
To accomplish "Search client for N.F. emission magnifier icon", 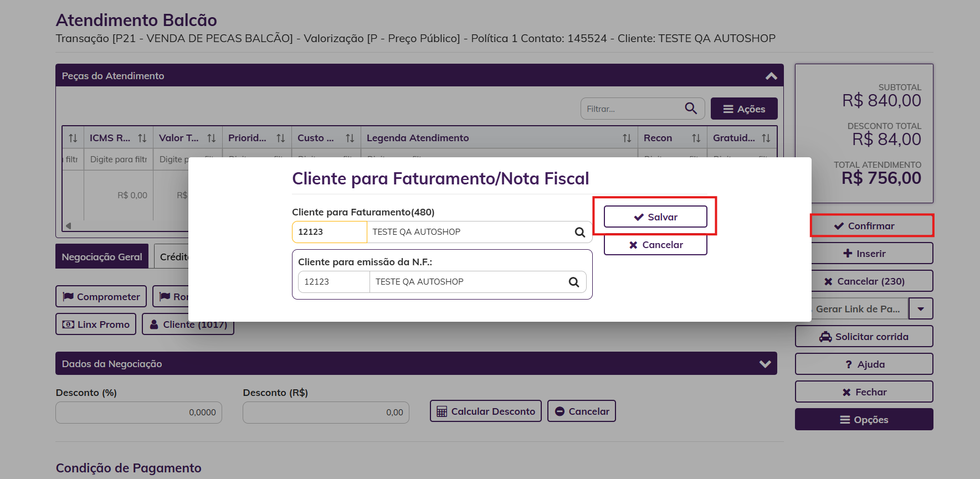I will tap(574, 282).
